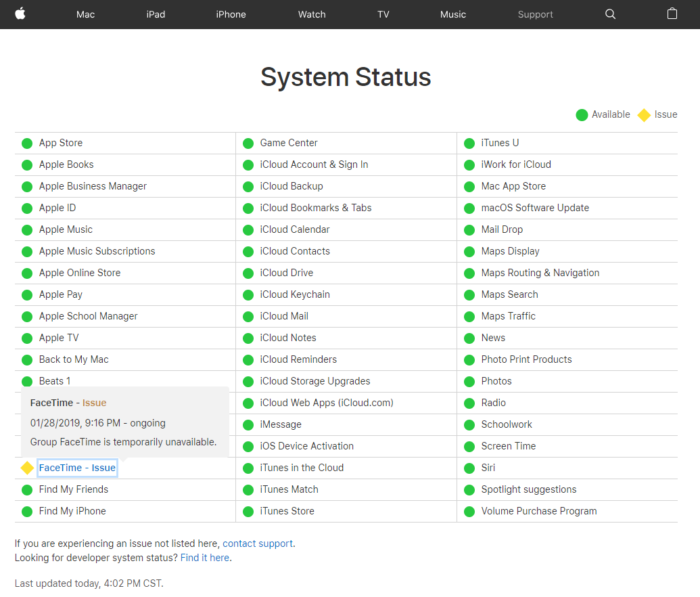Click green Available legend circle

pos(582,115)
